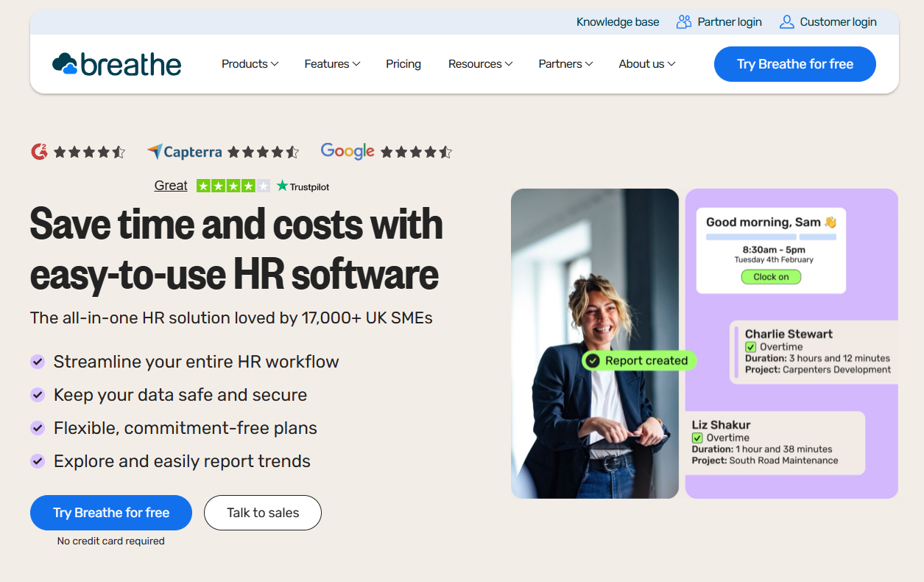Click the Capterra logo
Screen dimensions: 924x582
tap(184, 152)
